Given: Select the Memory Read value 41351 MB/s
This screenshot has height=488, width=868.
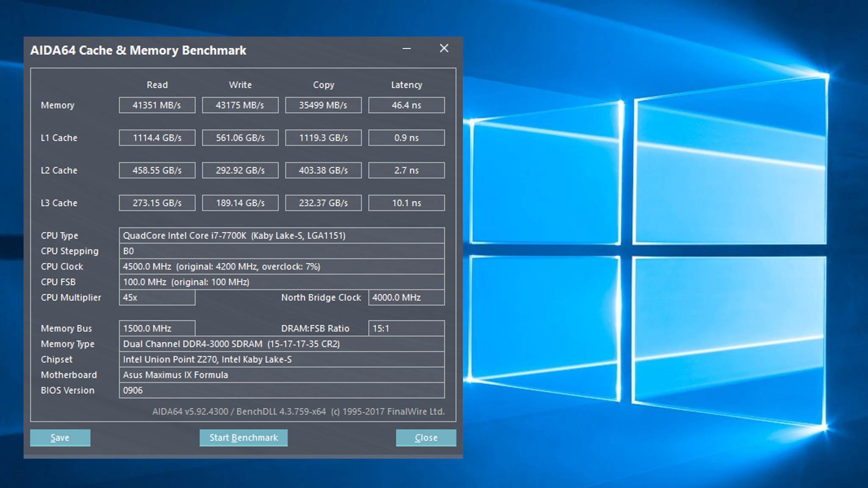Looking at the screenshot, I should (x=157, y=105).
